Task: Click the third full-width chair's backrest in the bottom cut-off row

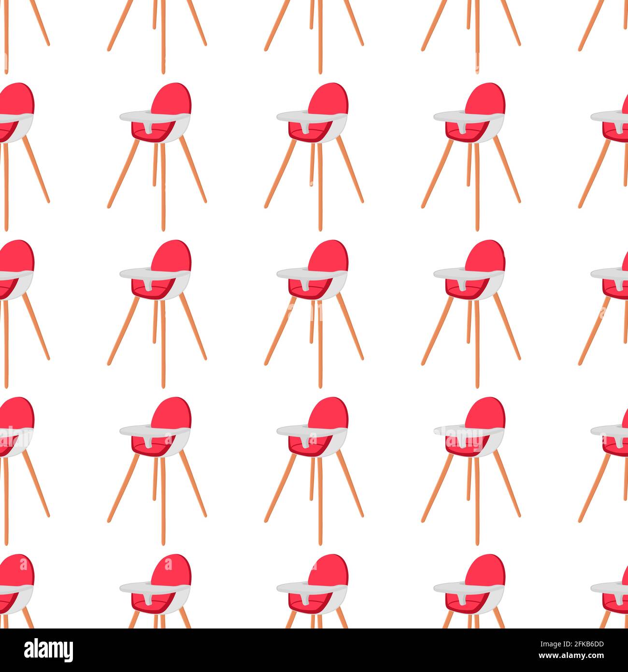Action: tap(486, 570)
